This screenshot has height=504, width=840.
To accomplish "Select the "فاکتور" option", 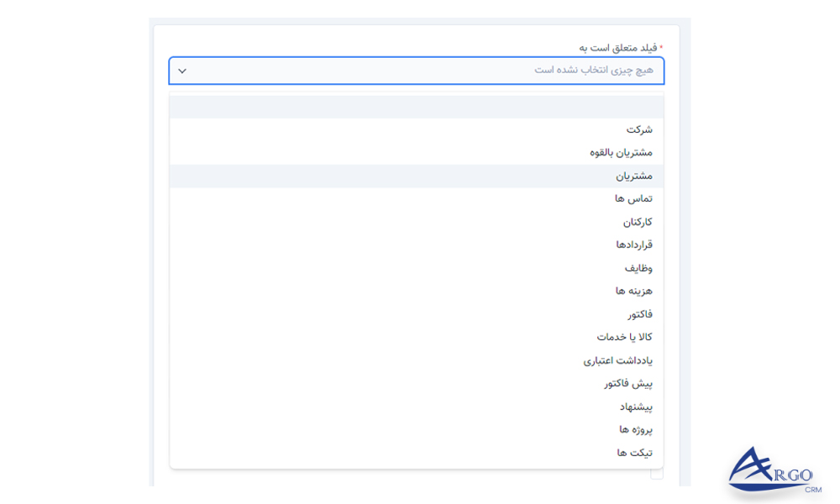I will tap(640, 313).
